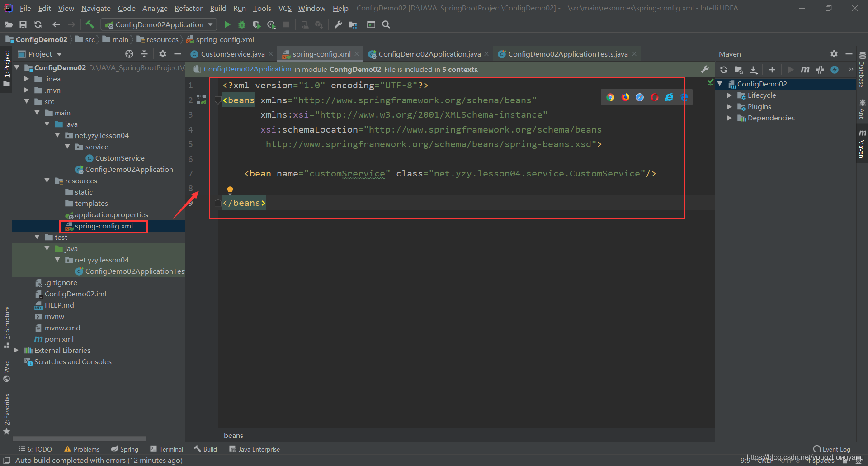Expand Maven Lifecycle node

tap(730, 95)
